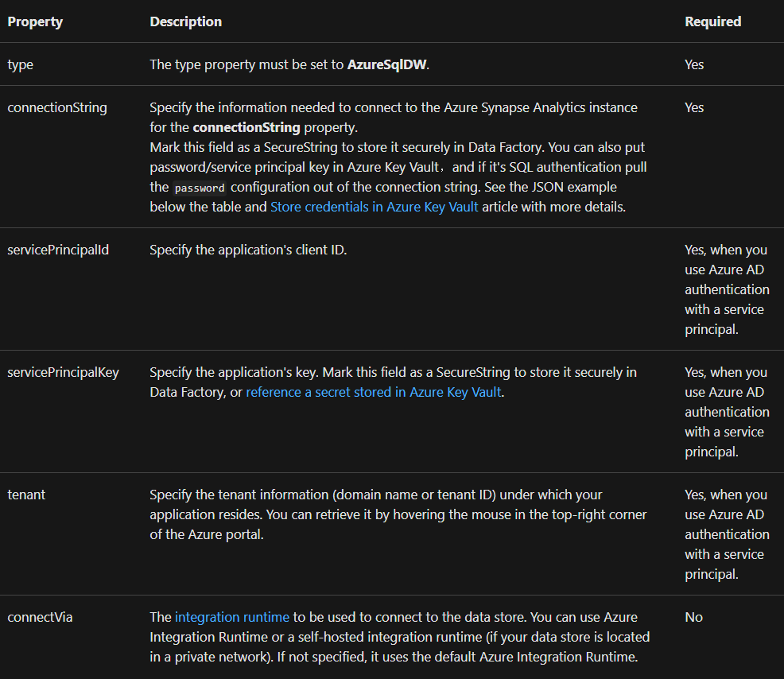Screen dimensions: 784x679
Task: Click the Yes value in connectionString row
Action: tap(694, 107)
